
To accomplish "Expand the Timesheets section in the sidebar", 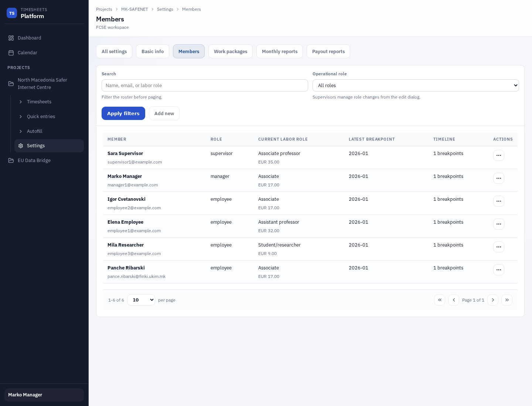I will [21, 102].
